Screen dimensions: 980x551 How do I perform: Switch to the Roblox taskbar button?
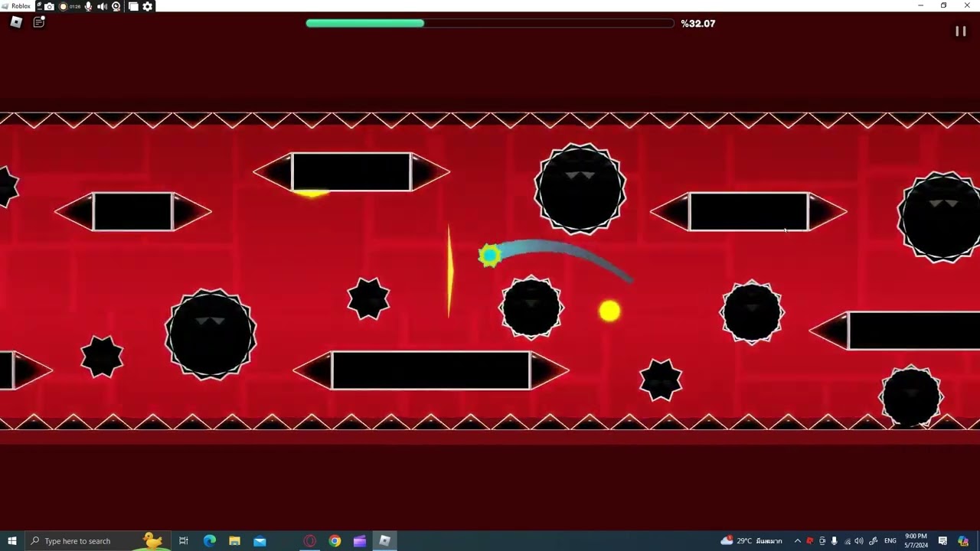point(385,541)
